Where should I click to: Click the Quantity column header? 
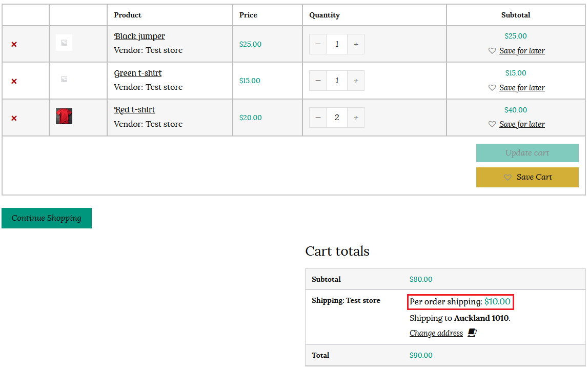point(325,15)
